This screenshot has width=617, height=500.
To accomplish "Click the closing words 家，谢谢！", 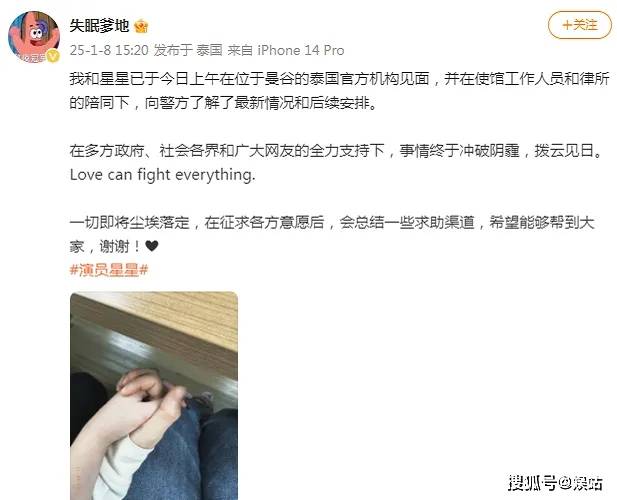I will click(105, 247).
